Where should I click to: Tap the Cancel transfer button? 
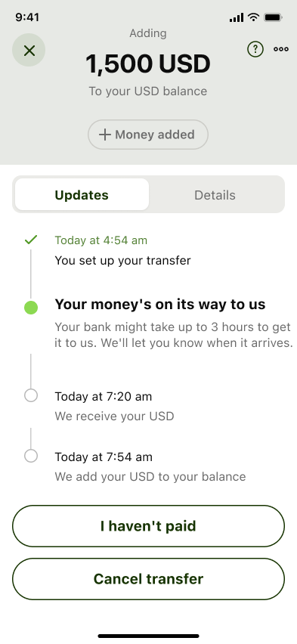[x=148, y=579]
